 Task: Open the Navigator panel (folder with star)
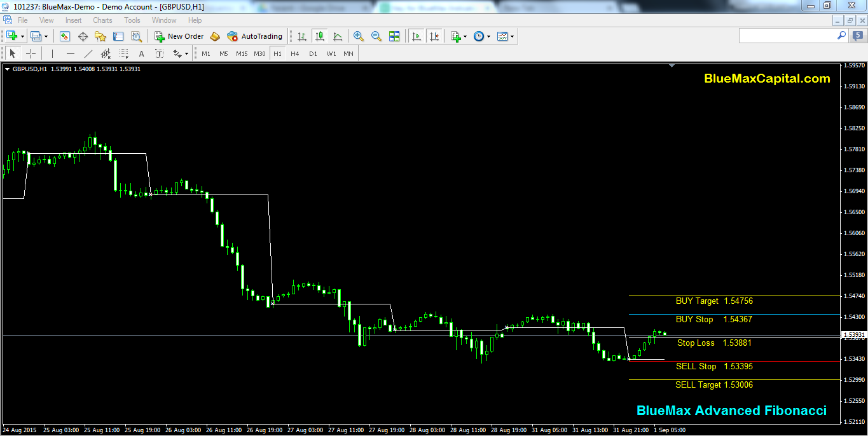click(x=100, y=36)
